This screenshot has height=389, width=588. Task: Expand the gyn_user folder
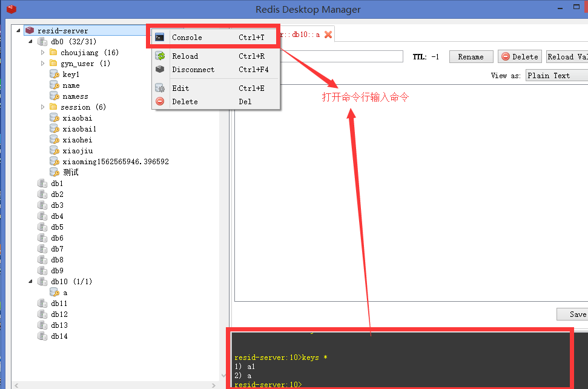[43, 64]
